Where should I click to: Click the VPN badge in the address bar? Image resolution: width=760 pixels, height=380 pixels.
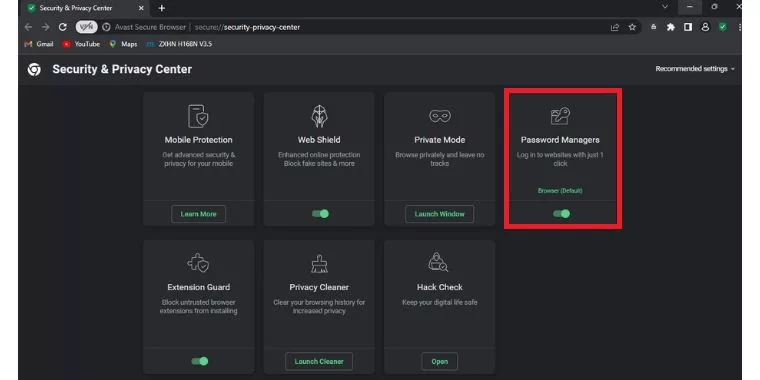pyautogui.click(x=86, y=27)
